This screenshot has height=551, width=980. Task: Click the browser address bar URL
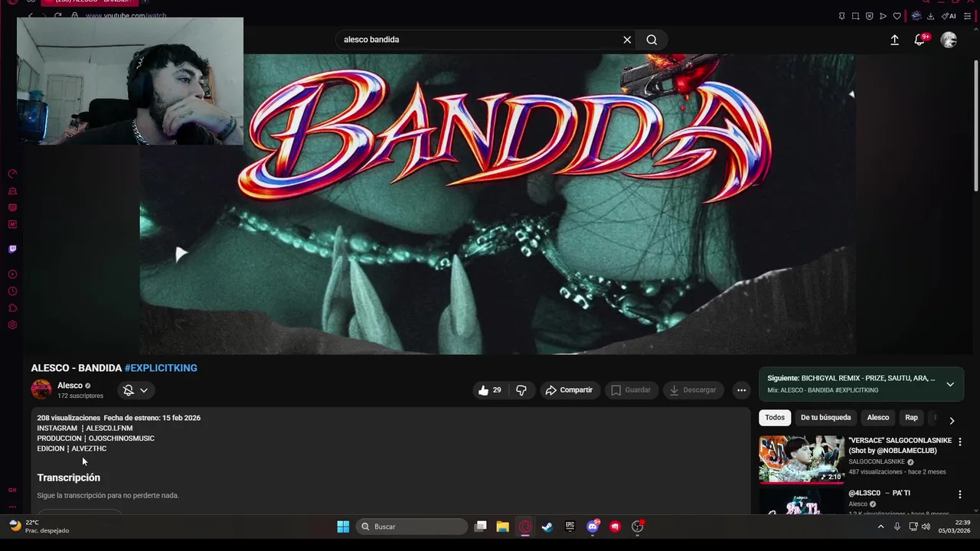click(x=126, y=16)
